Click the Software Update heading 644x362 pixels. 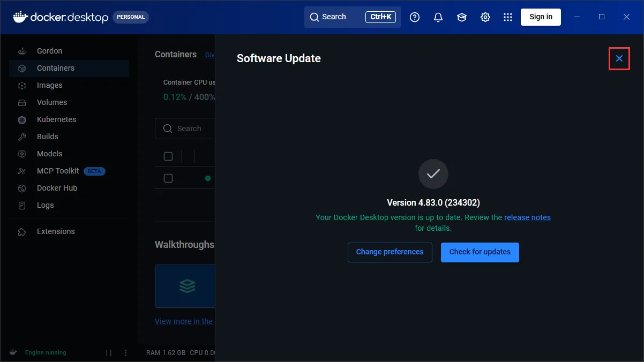click(x=279, y=59)
